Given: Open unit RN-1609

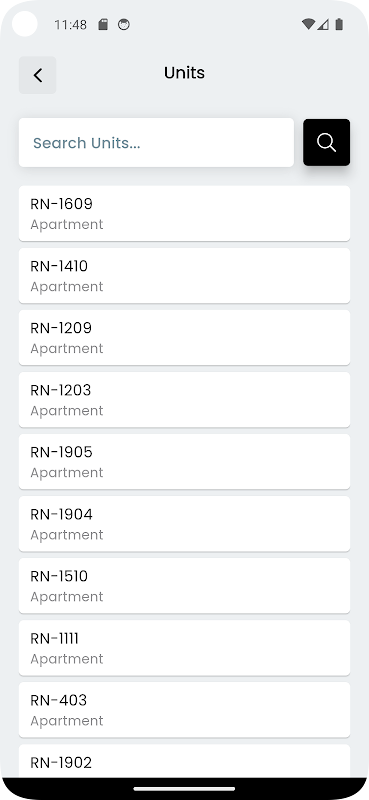Looking at the screenshot, I should pyautogui.click(x=184, y=213).
